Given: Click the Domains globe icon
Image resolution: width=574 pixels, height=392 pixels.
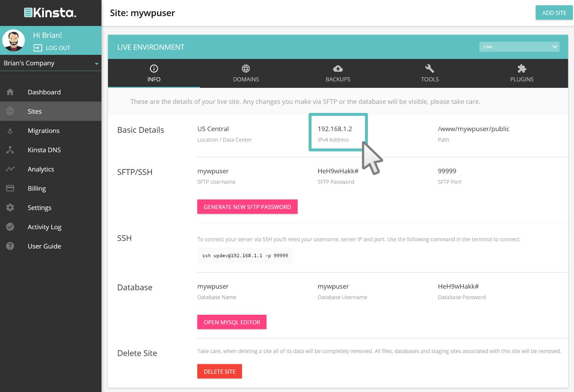Looking at the screenshot, I should pos(246,68).
